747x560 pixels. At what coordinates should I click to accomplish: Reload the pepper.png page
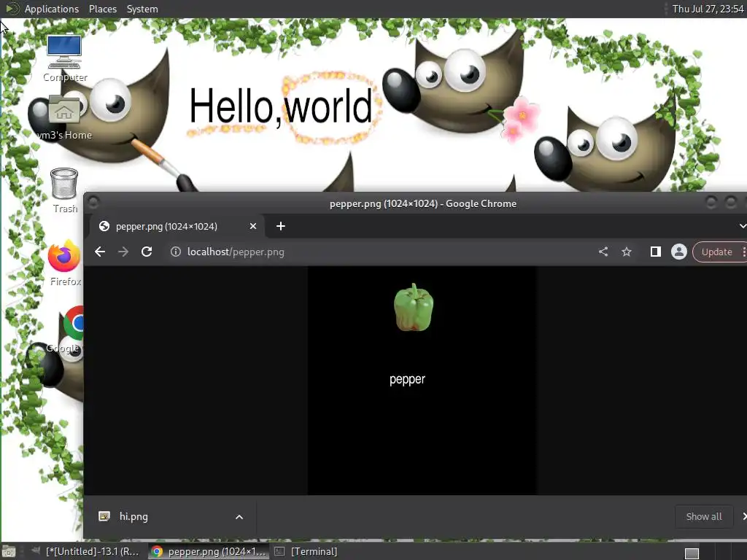pyautogui.click(x=147, y=252)
